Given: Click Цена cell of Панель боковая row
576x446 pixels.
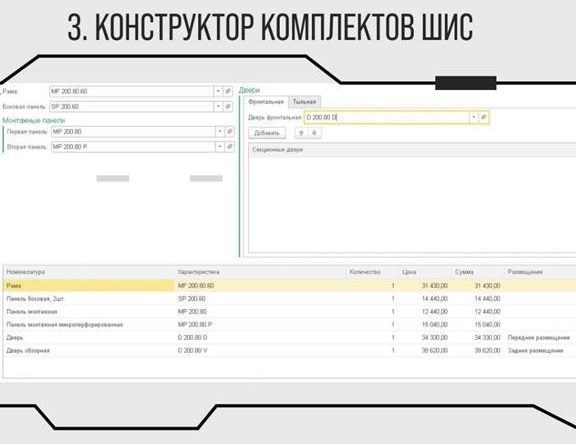Looking at the screenshot, I should pos(435,299).
